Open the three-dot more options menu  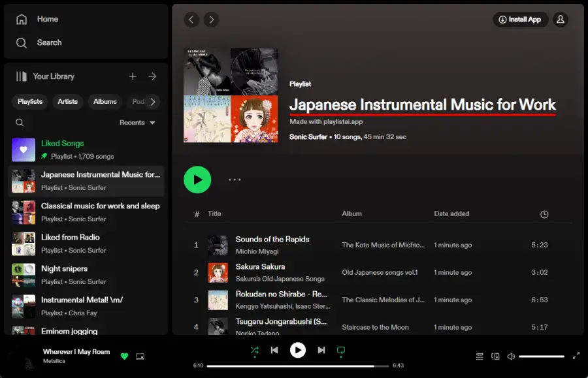[x=235, y=180]
